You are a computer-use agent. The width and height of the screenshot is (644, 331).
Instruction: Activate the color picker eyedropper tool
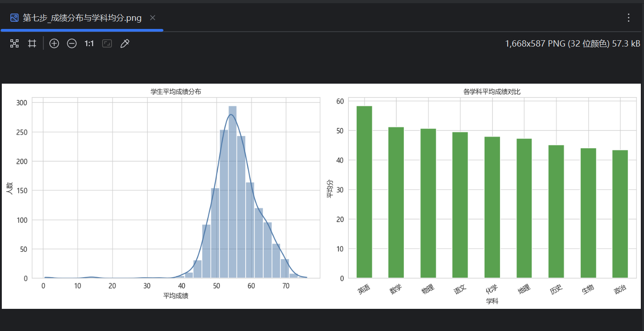point(125,43)
